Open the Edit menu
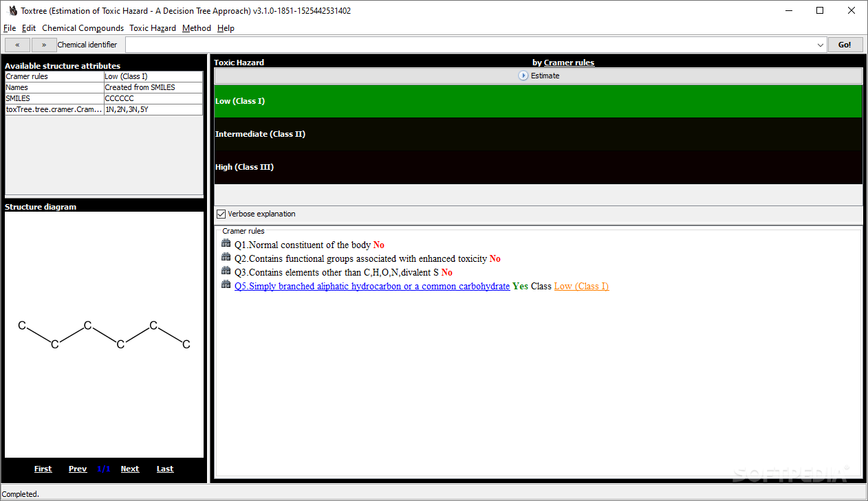 pyautogui.click(x=29, y=28)
